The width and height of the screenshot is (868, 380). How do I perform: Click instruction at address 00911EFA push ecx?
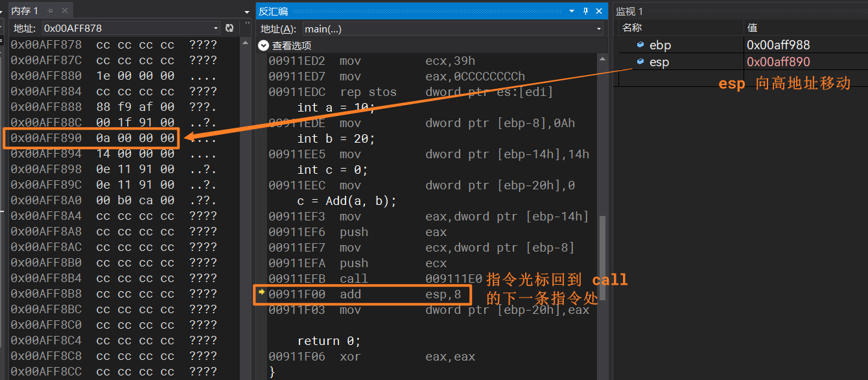358,263
